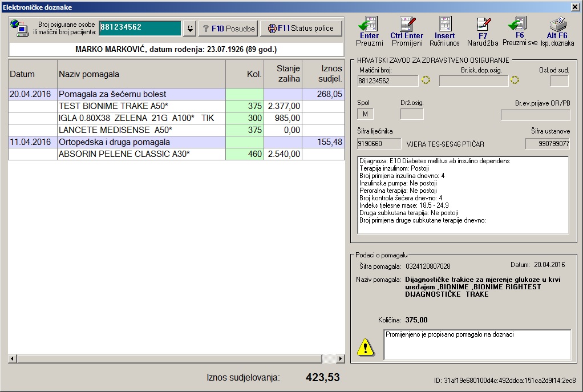Click the Drž.osig. field
The height and width of the screenshot is (392, 583).
click(412, 114)
